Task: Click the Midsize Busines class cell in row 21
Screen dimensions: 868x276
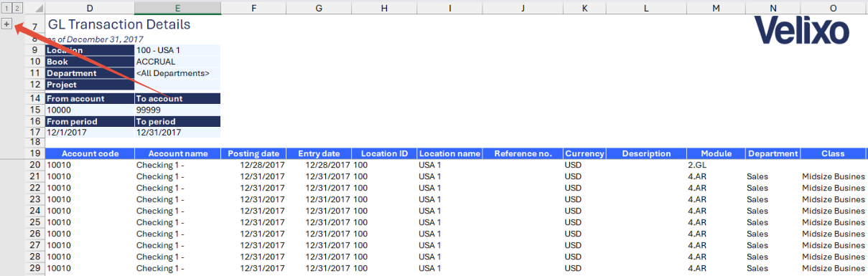Action: pos(833,176)
